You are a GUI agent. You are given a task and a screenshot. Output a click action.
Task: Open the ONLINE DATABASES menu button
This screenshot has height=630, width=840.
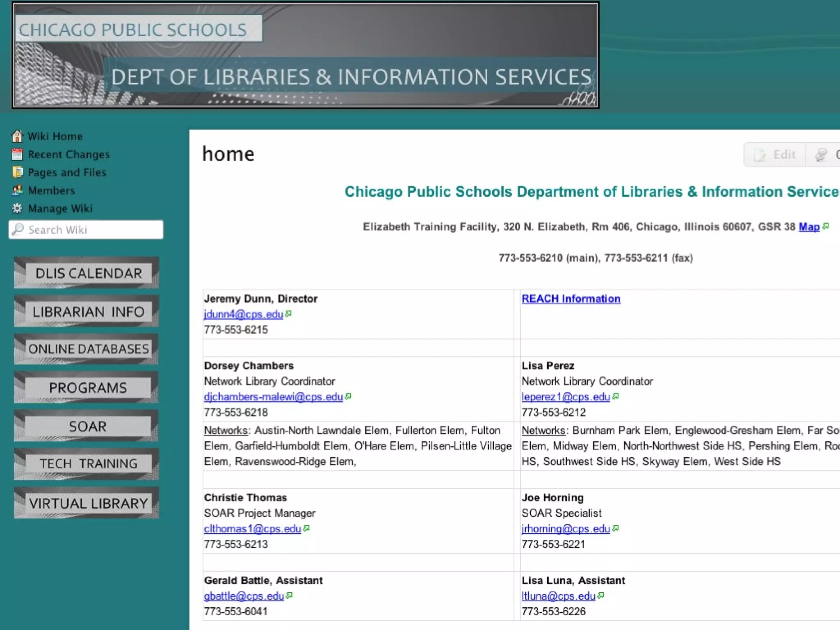coord(87,349)
